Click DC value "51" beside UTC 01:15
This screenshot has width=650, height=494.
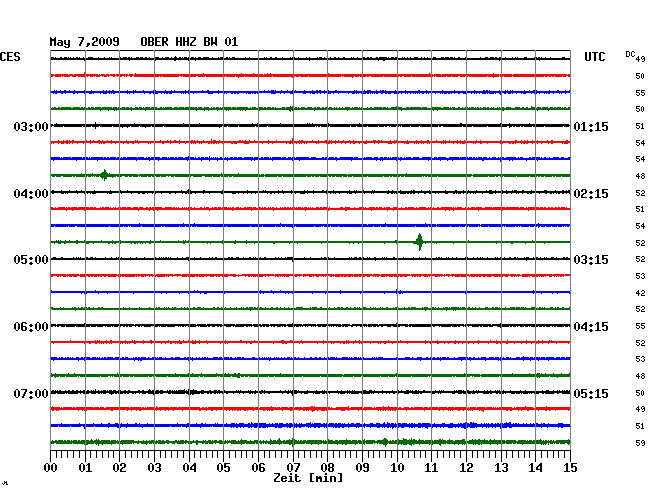[640, 126]
